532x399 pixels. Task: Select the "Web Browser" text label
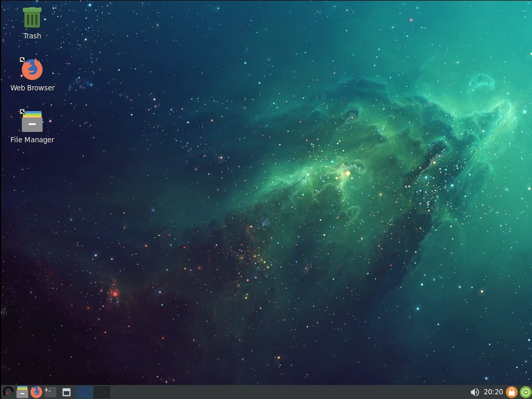32,88
